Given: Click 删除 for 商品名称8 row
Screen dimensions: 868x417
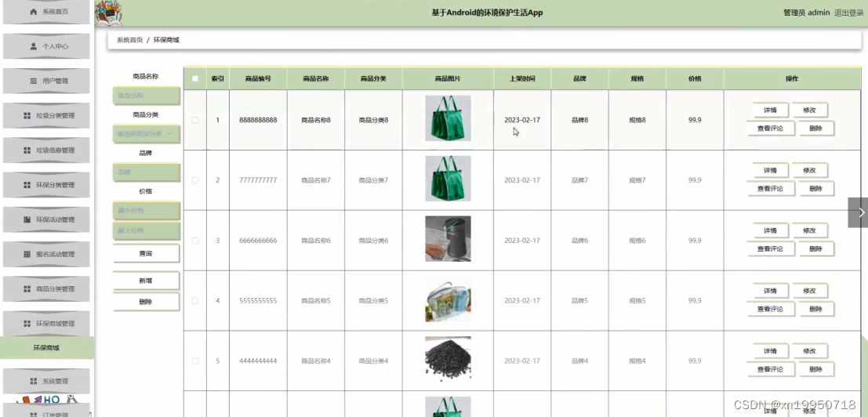Looking at the screenshot, I should point(815,129).
